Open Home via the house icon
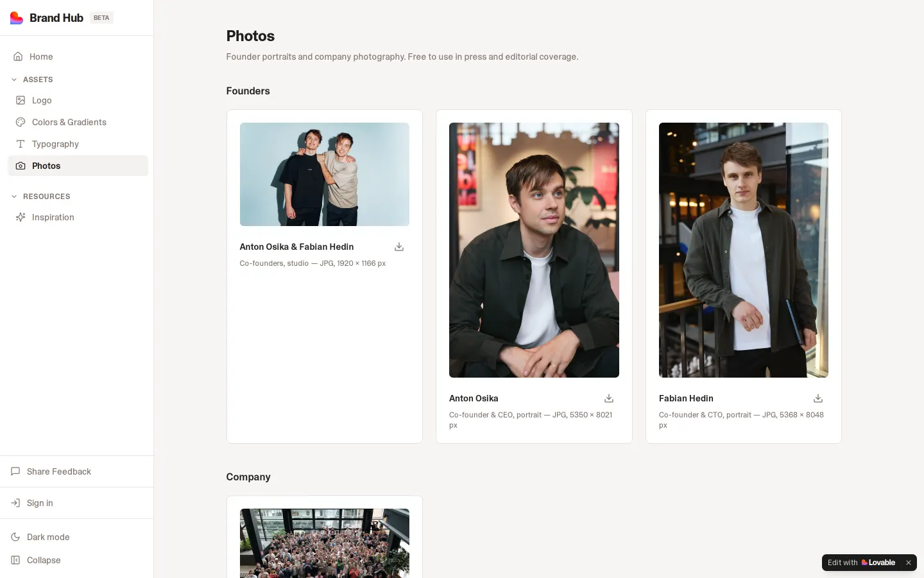 pyautogui.click(x=18, y=57)
